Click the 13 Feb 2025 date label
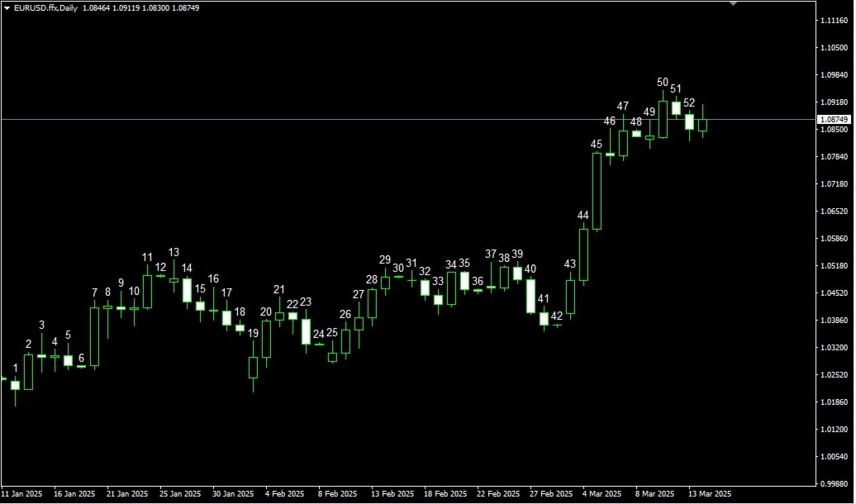Viewport: 856px width, 504px height. click(x=392, y=494)
